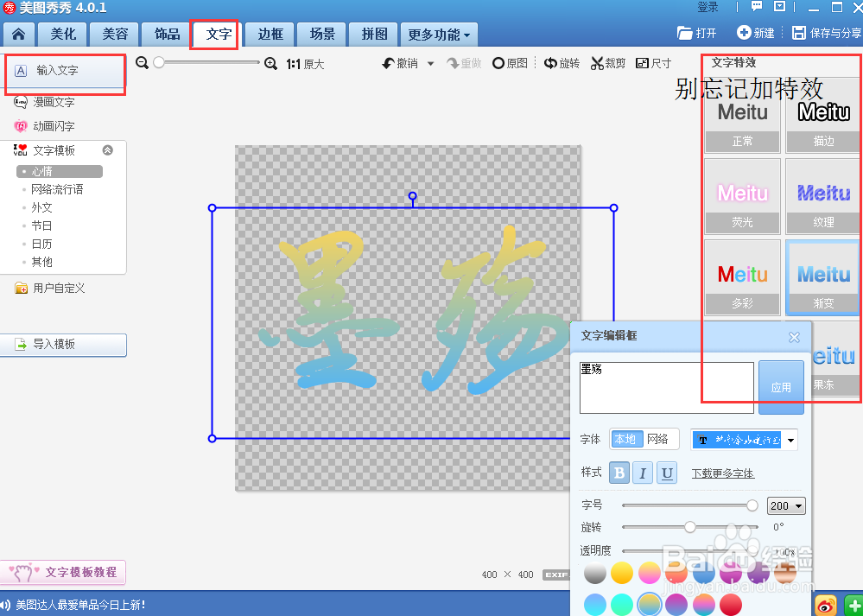The image size is (863, 616).
Task: Set view to 1:1 原大
Action: [x=305, y=65]
